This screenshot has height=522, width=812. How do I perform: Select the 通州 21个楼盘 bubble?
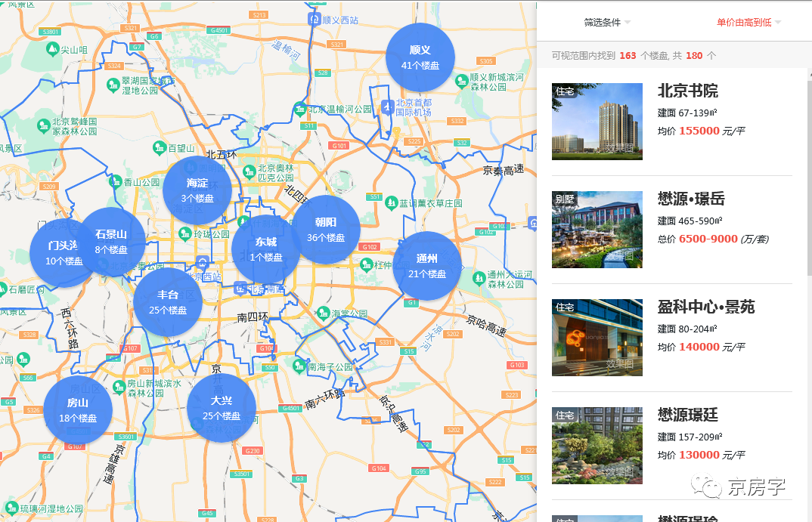coord(426,266)
